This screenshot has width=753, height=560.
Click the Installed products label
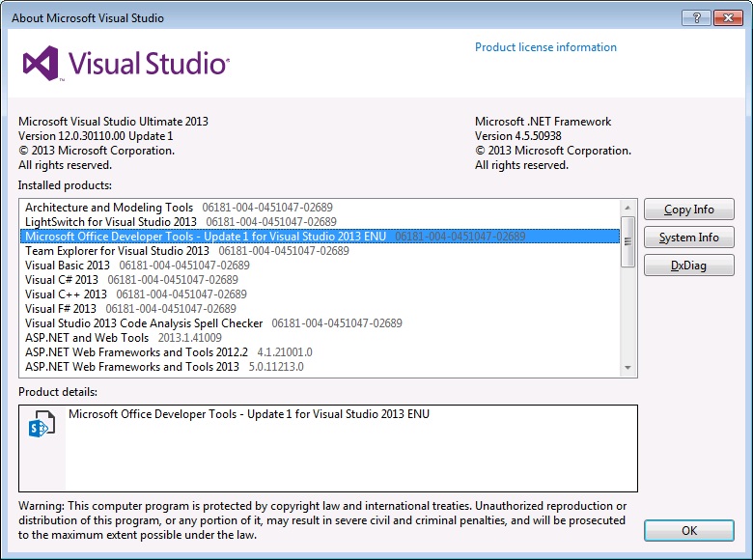click(x=65, y=185)
